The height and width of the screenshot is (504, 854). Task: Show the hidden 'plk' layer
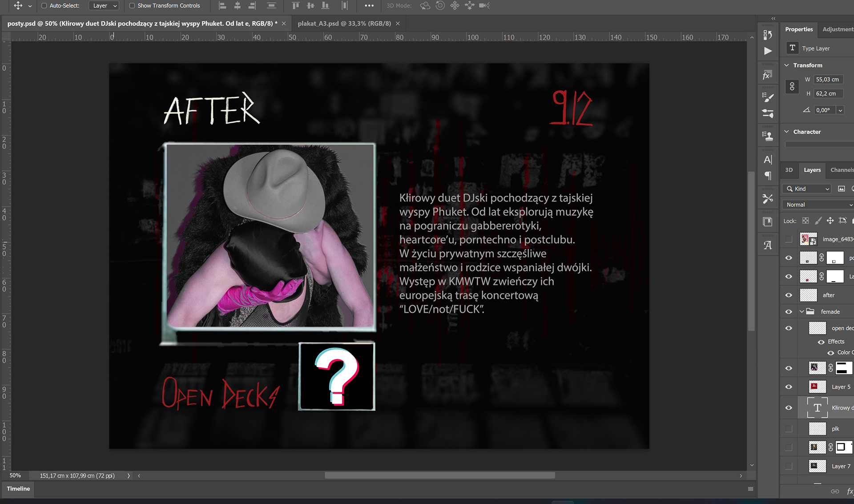click(x=789, y=429)
